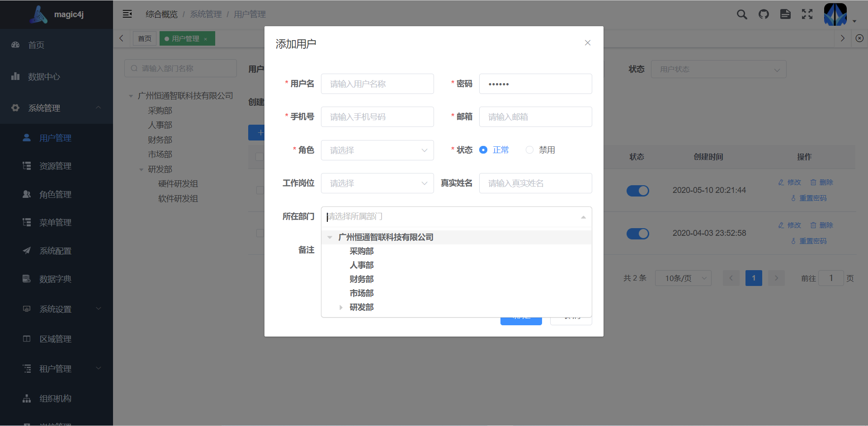Expand 系统设置 in the sidebar
Image resolution: width=868 pixels, height=426 pixels.
click(57, 309)
